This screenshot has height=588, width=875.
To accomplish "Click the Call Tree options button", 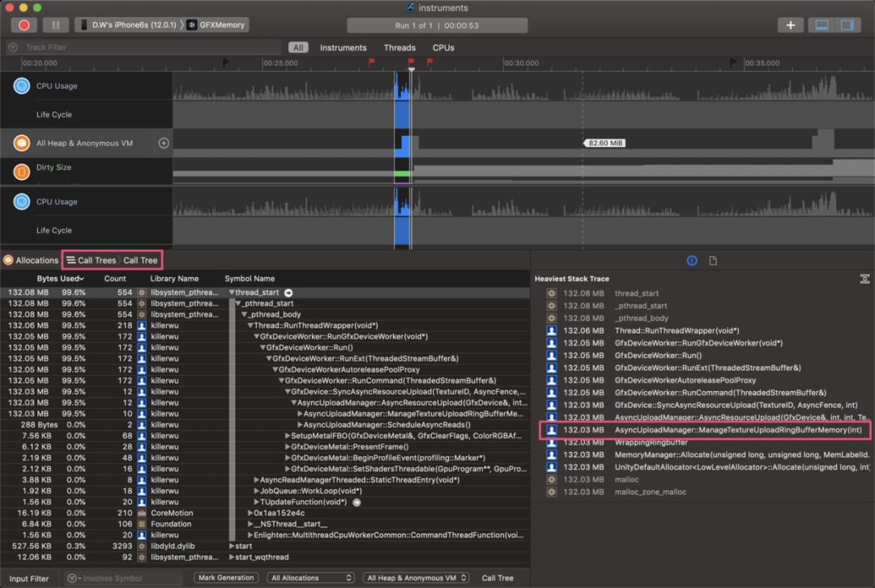I will coord(497,578).
